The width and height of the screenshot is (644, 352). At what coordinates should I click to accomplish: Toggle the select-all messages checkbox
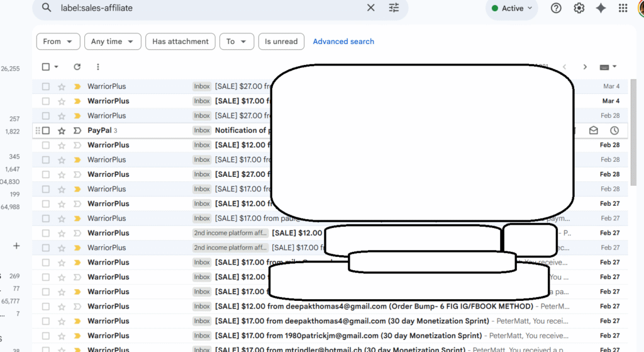[45, 67]
